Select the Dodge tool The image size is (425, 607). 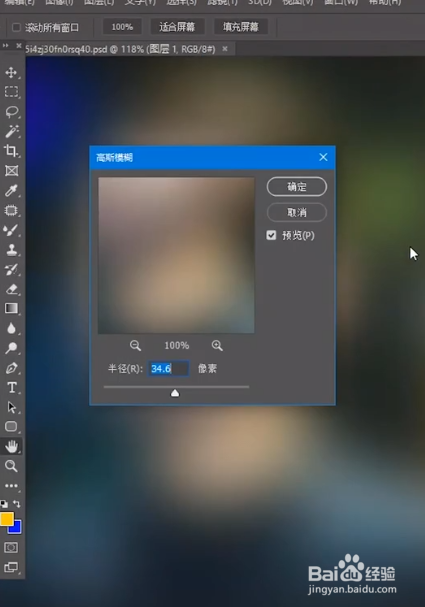tap(11, 348)
